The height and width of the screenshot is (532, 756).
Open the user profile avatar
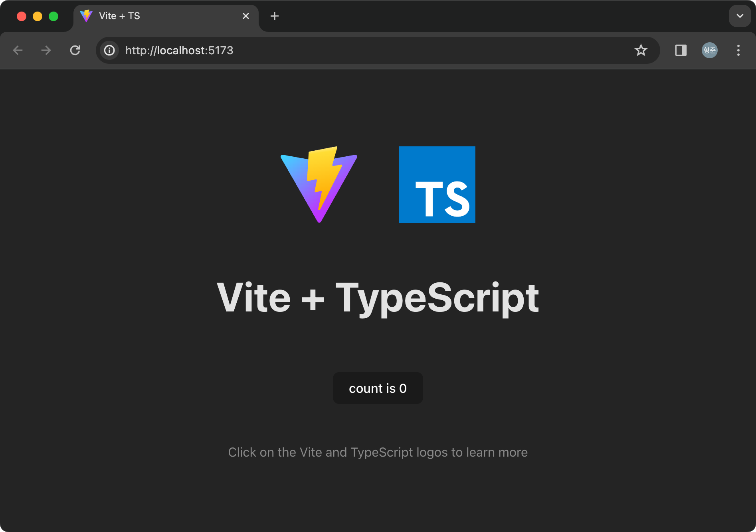(x=710, y=50)
